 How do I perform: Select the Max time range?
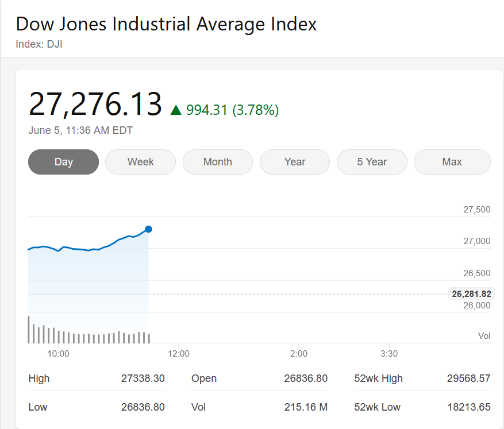tap(452, 162)
